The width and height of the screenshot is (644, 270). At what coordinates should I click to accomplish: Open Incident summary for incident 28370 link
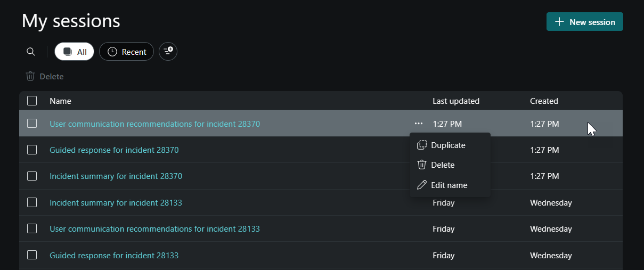coord(116,176)
